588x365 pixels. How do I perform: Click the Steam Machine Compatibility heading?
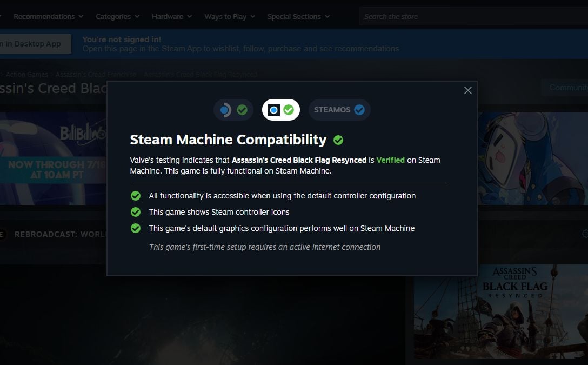(x=229, y=140)
